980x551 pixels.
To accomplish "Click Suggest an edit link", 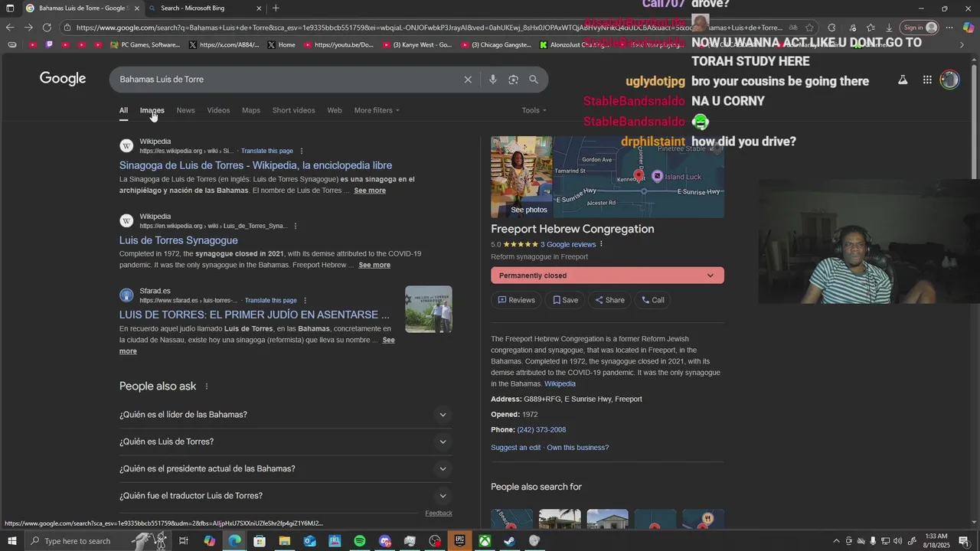I will 515,448.
